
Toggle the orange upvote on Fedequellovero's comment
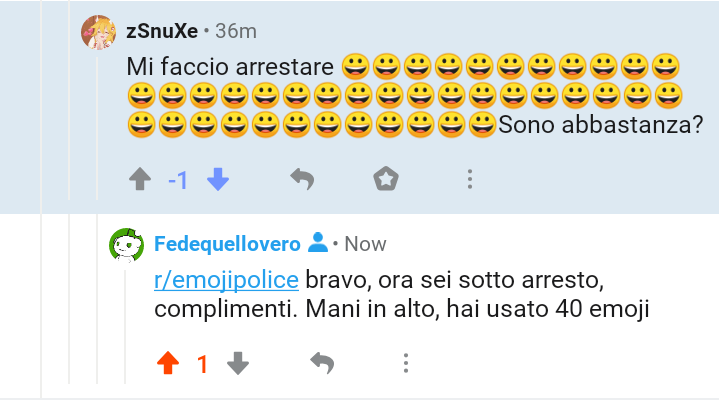(168, 363)
